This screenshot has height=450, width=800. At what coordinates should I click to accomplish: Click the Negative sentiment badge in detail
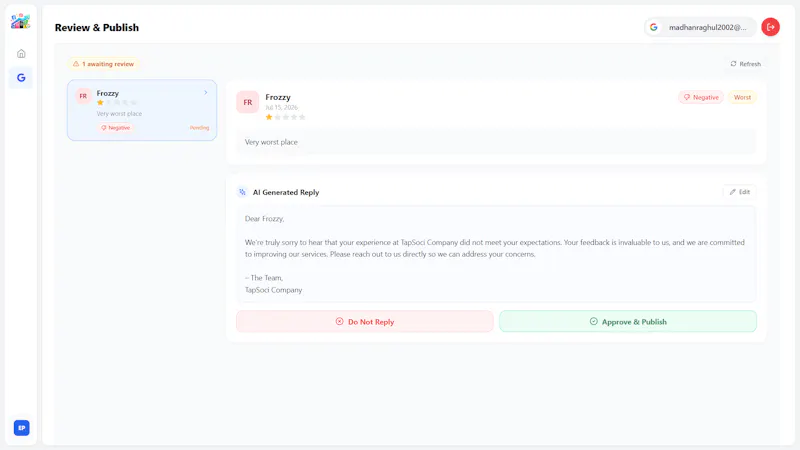701,97
